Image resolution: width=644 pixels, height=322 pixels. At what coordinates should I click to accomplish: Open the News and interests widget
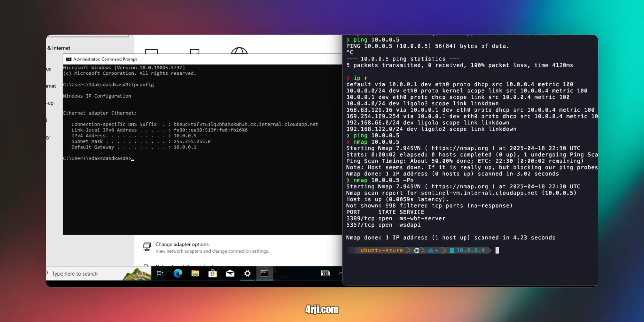click(x=326, y=273)
